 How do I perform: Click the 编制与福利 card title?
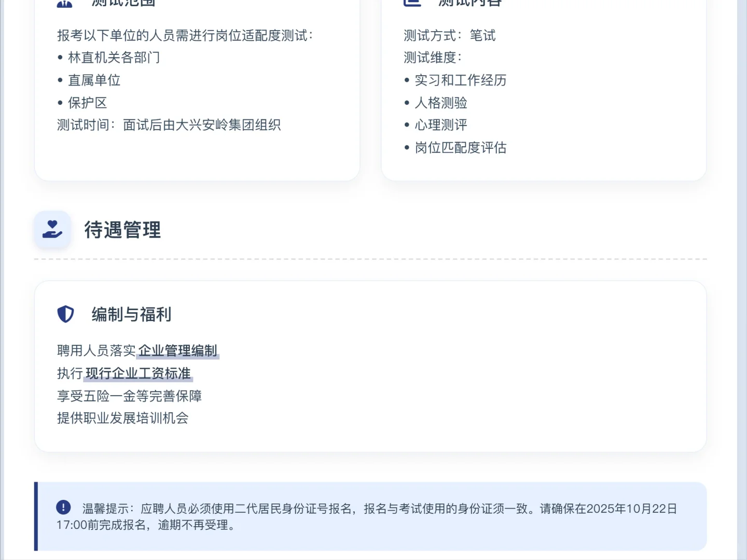[x=131, y=314]
